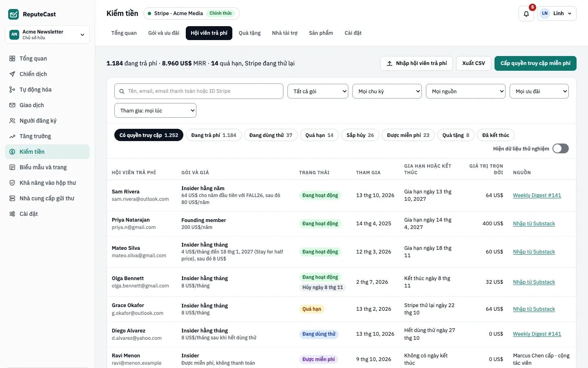Screen dimensions: 588x368
Task: Open Nhập từ Substack link for Olga Bennett
Action: (534, 282)
